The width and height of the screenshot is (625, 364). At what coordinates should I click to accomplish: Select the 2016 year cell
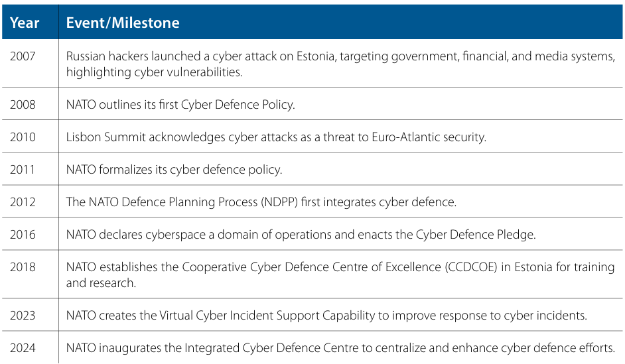(x=23, y=234)
